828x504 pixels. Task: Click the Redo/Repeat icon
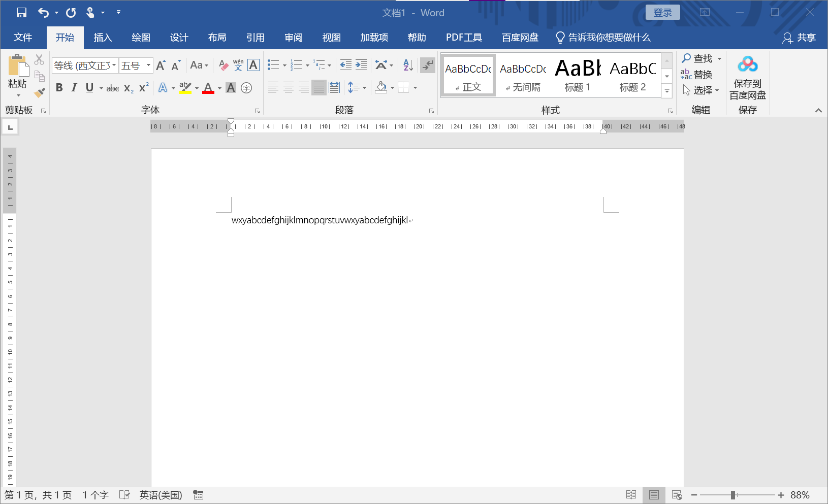click(71, 13)
